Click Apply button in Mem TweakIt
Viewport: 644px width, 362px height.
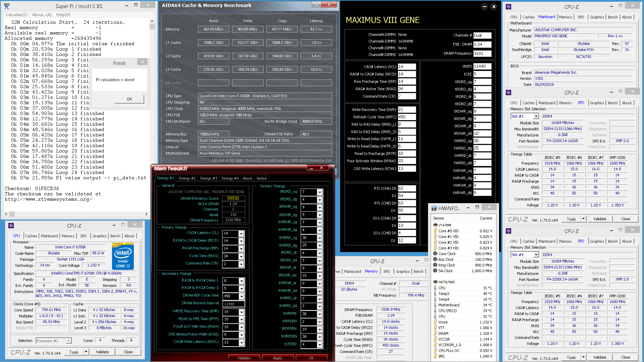click(278, 358)
